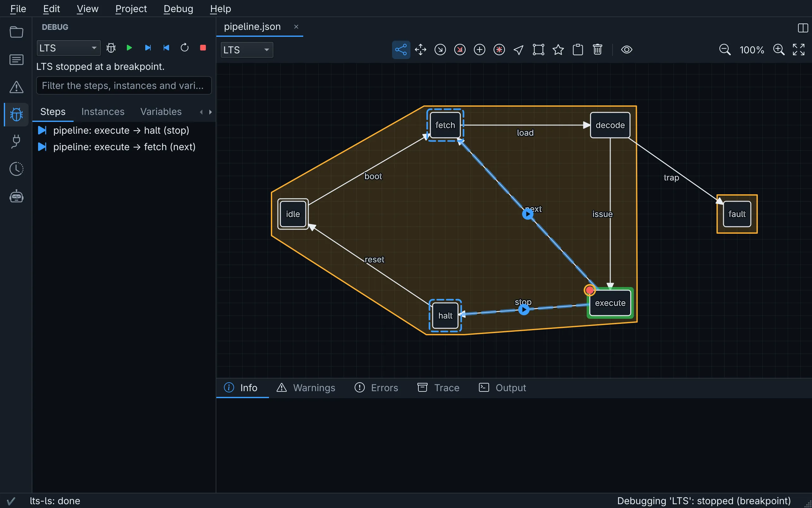Stop debugging with the red square
812x508 pixels.
pos(203,48)
